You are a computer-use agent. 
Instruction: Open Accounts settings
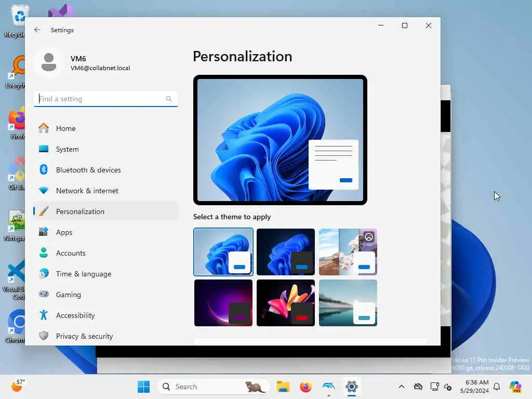[x=106, y=253]
